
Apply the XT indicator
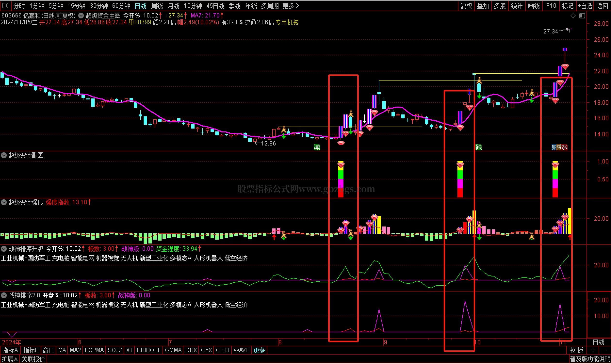(129, 350)
